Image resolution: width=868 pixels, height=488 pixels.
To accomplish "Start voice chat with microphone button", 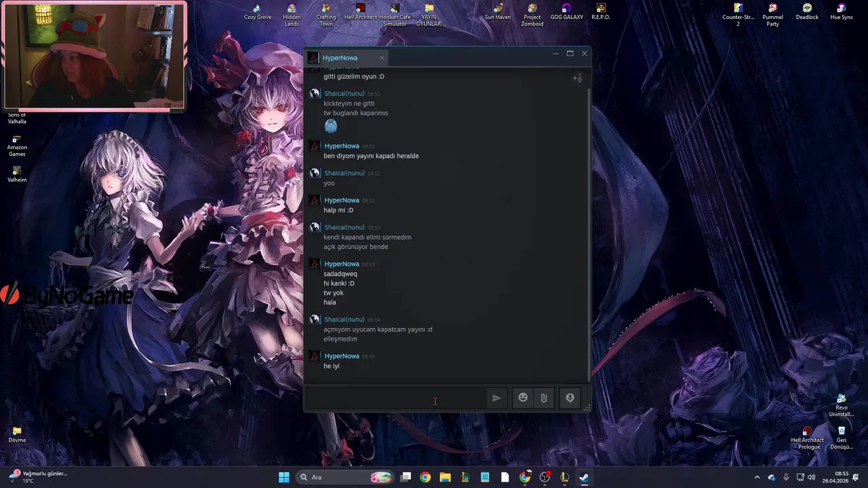I will pos(570,398).
